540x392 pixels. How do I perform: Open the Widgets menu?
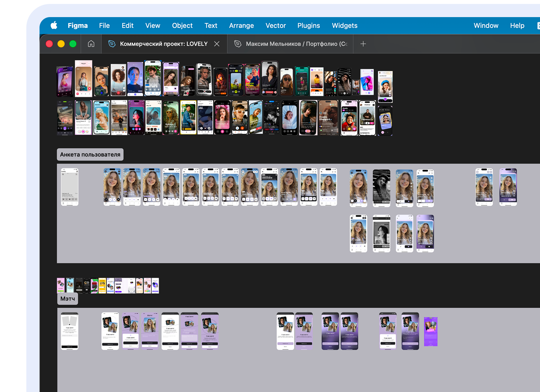click(x=344, y=25)
